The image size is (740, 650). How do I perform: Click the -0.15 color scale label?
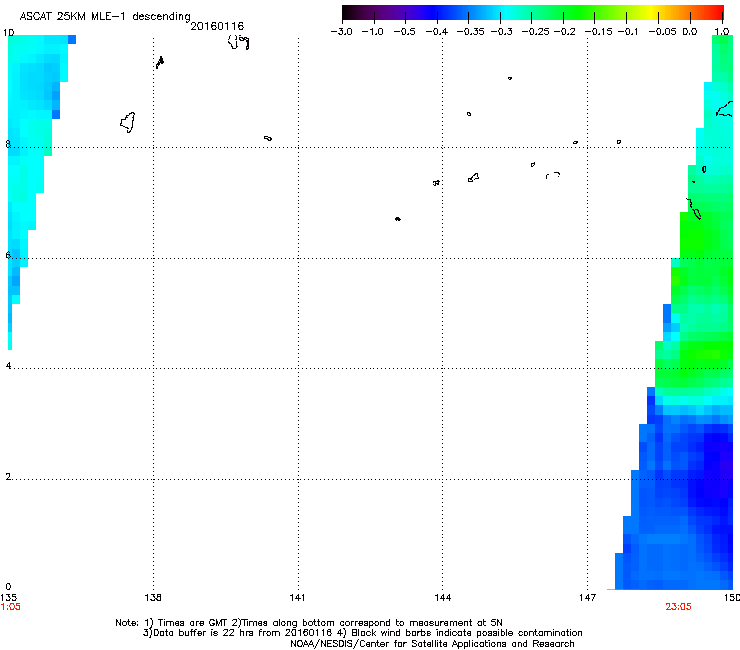598,32
